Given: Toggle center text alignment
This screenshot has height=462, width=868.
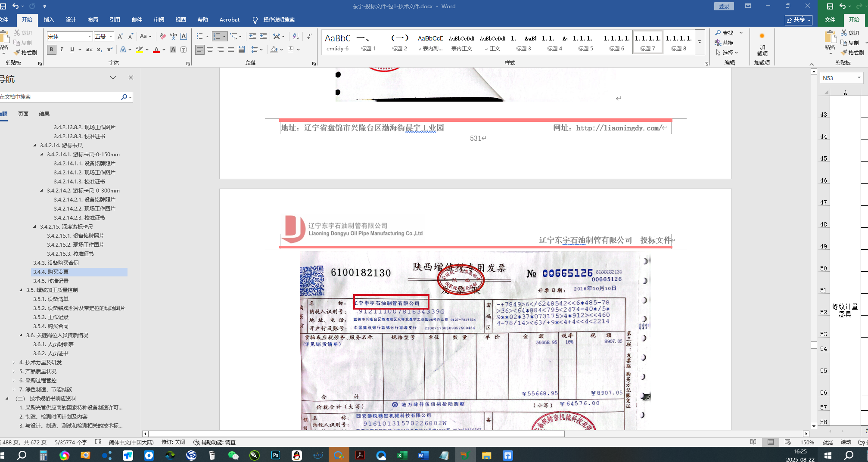Looking at the screenshot, I should (x=210, y=50).
